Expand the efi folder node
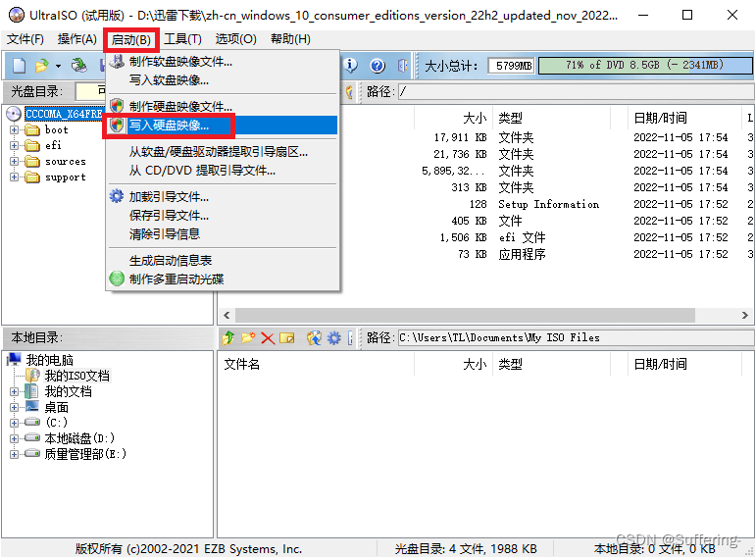 [x=14, y=146]
